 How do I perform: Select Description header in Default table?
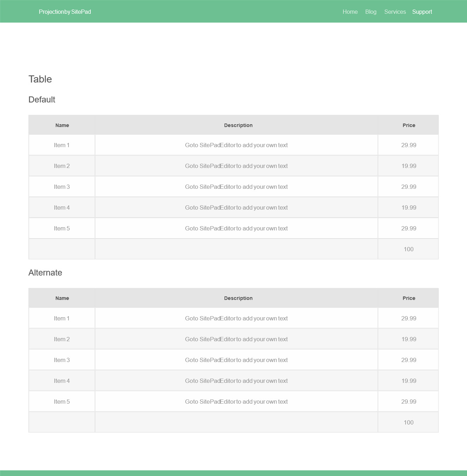point(238,125)
